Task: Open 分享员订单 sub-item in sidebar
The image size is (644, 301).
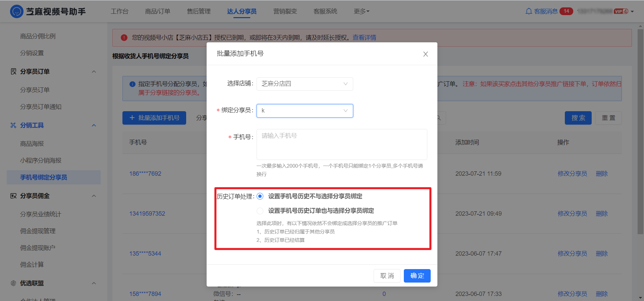Action: click(35, 90)
